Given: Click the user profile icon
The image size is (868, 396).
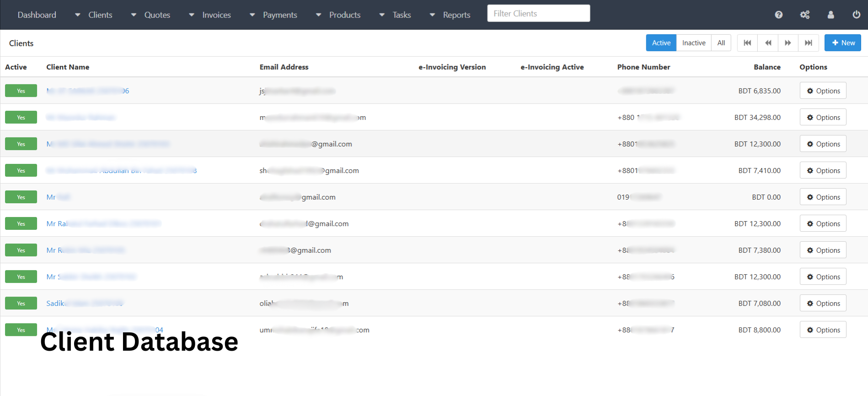Looking at the screenshot, I should coord(830,15).
